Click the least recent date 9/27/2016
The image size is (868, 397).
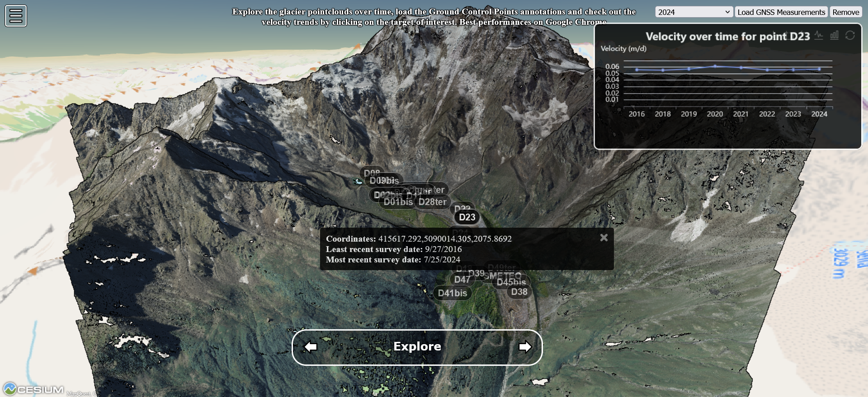click(x=443, y=249)
